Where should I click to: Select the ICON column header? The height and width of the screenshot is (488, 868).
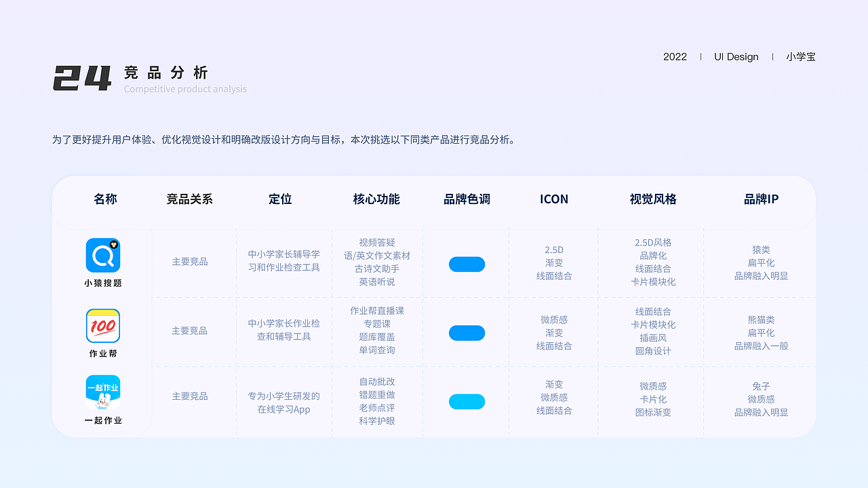[x=553, y=199]
